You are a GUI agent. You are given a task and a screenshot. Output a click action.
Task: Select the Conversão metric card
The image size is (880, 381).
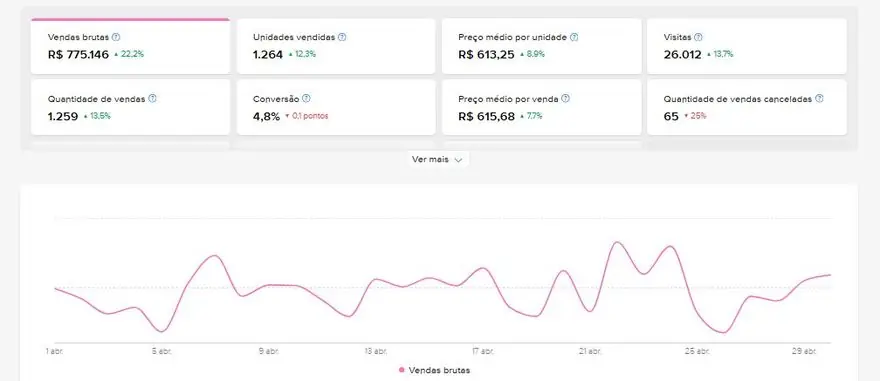(x=336, y=107)
